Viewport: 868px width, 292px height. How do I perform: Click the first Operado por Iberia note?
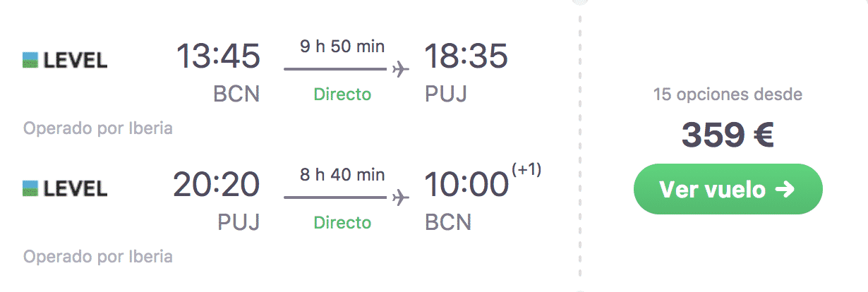[98, 129]
